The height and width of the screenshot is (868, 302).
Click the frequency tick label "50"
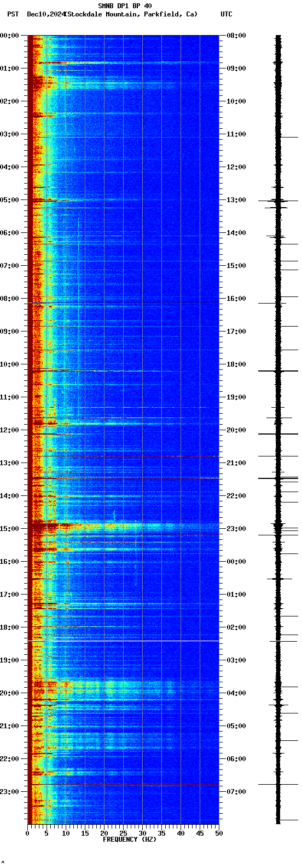[219, 833]
